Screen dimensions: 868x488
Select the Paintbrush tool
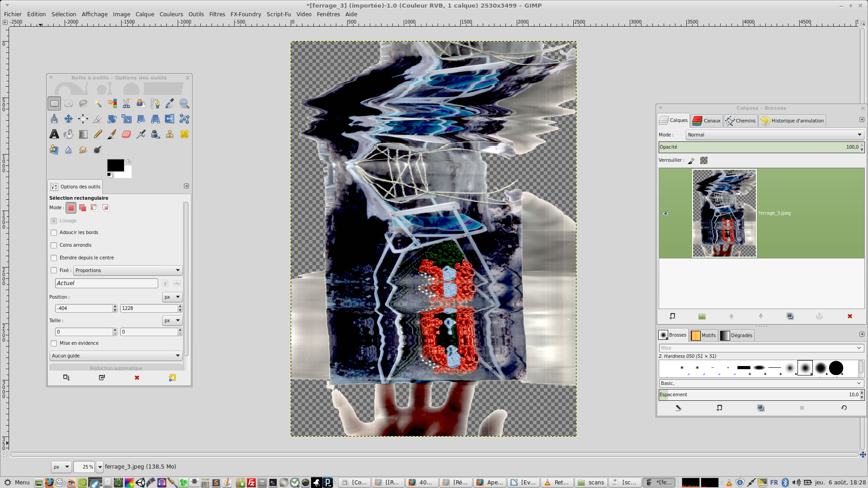click(x=112, y=134)
